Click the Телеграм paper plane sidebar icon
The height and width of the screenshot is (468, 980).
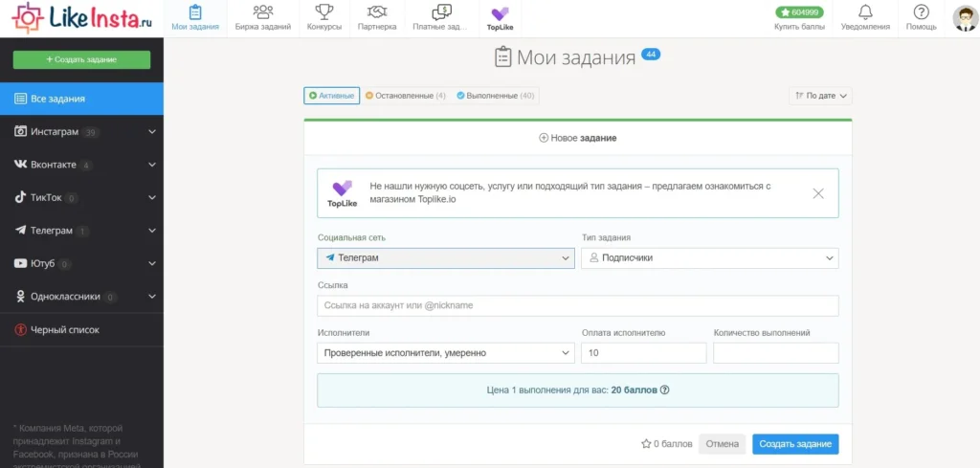coord(21,231)
